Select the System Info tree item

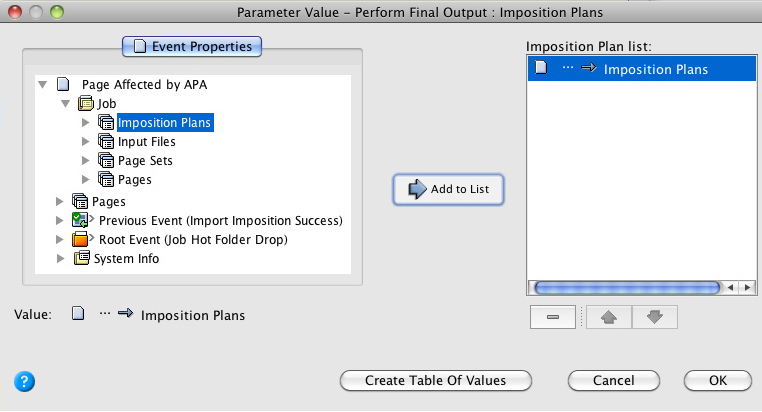(126, 258)
